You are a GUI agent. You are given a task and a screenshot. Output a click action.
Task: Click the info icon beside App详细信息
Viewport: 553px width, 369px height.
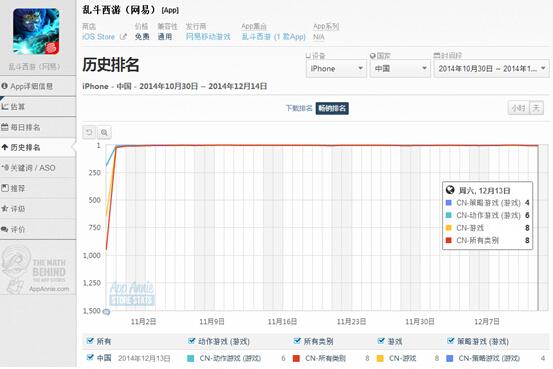coord(5,86)
